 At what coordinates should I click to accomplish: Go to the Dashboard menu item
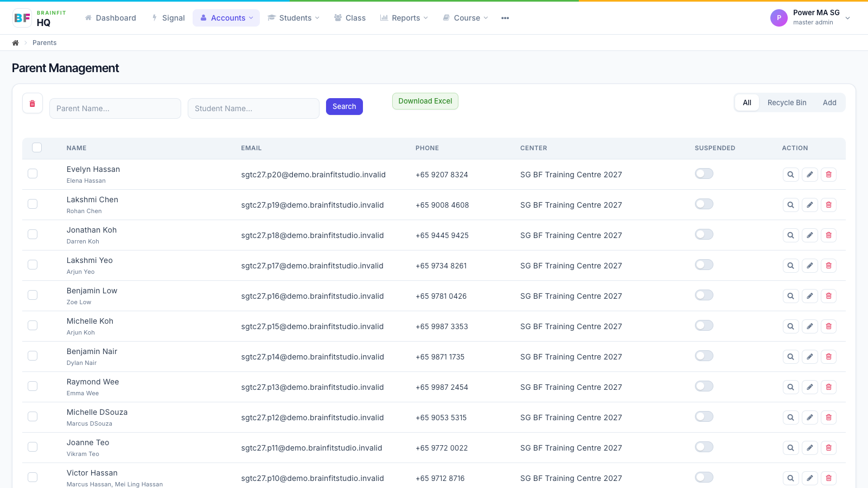click(110, 18)
